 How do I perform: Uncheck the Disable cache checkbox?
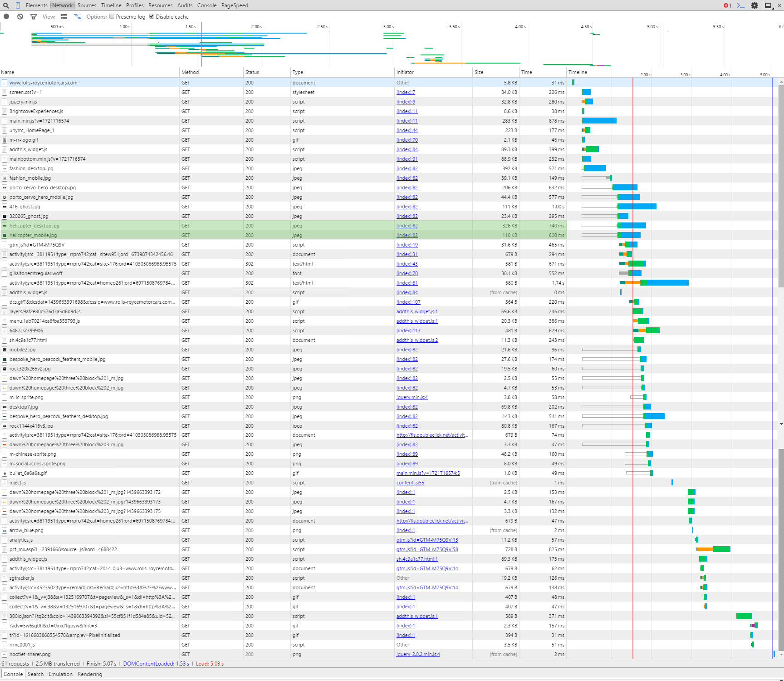(152, 16)
